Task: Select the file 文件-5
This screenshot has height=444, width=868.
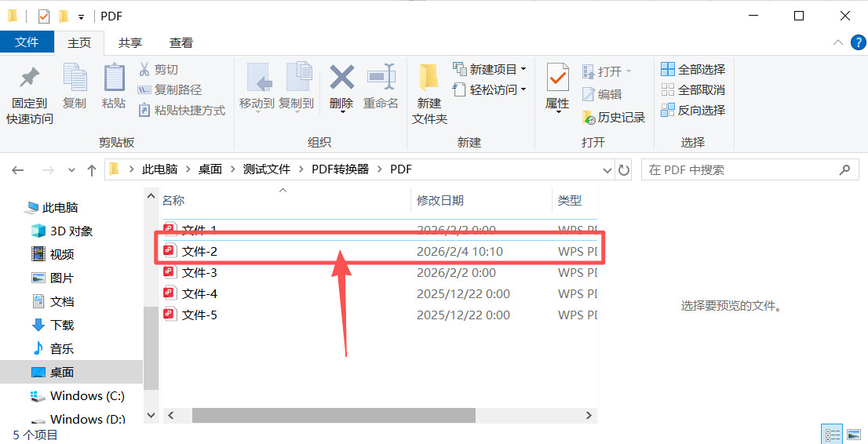Action: tap(378, 315)
